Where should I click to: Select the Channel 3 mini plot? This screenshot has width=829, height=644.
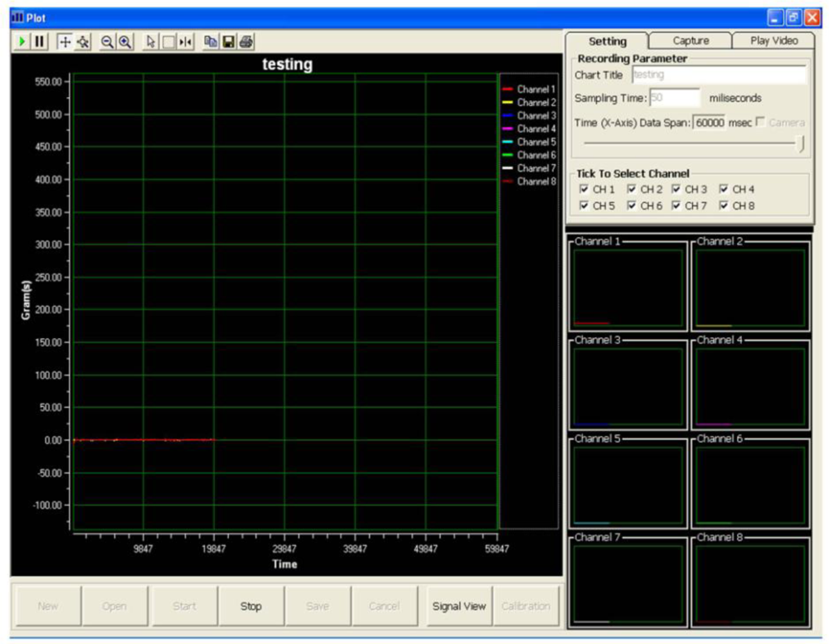point(628,386)
